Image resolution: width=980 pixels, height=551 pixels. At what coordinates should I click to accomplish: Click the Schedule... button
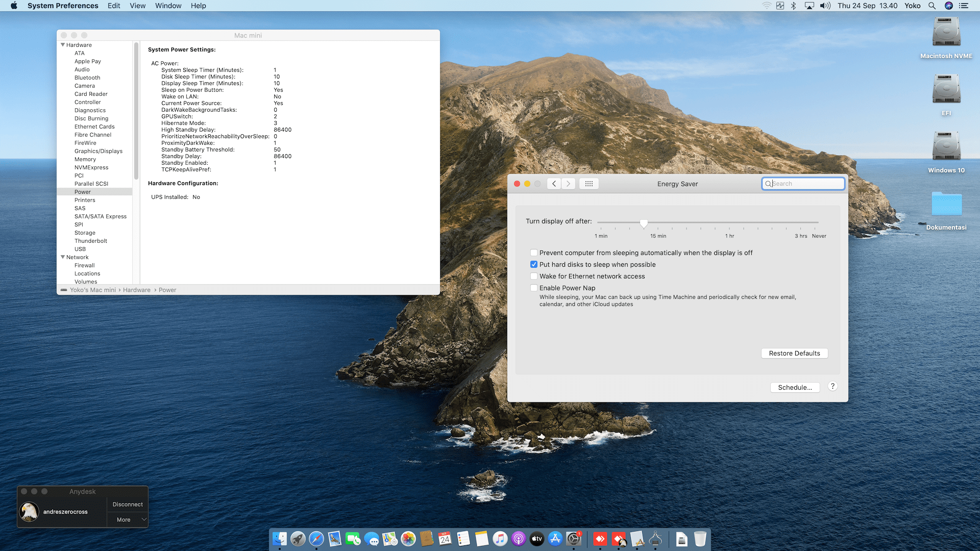click(x=795, y=388)
